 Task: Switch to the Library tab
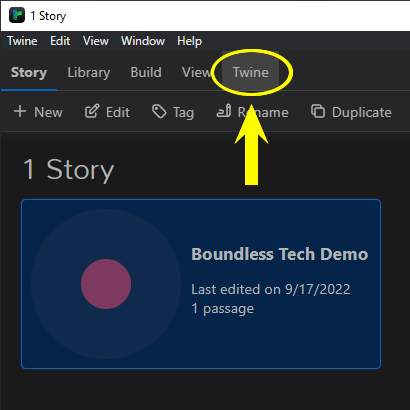[x=89, y=72]
